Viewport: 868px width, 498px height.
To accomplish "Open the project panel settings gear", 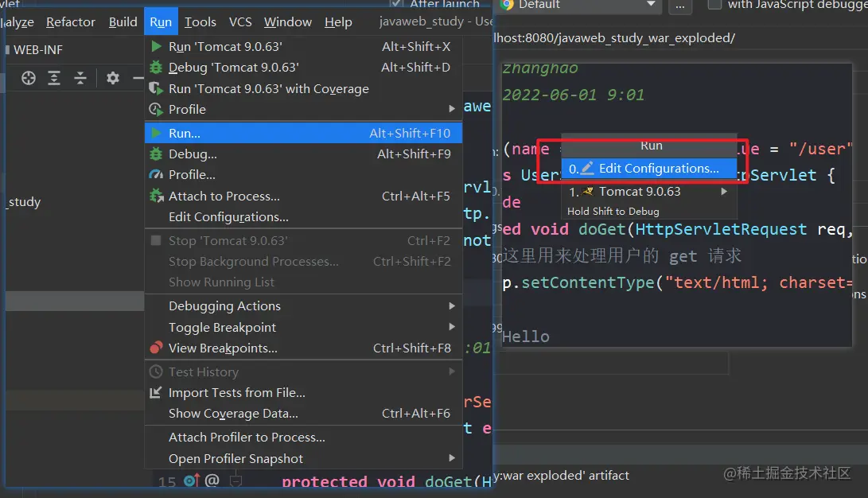I will tap(113, 78).
